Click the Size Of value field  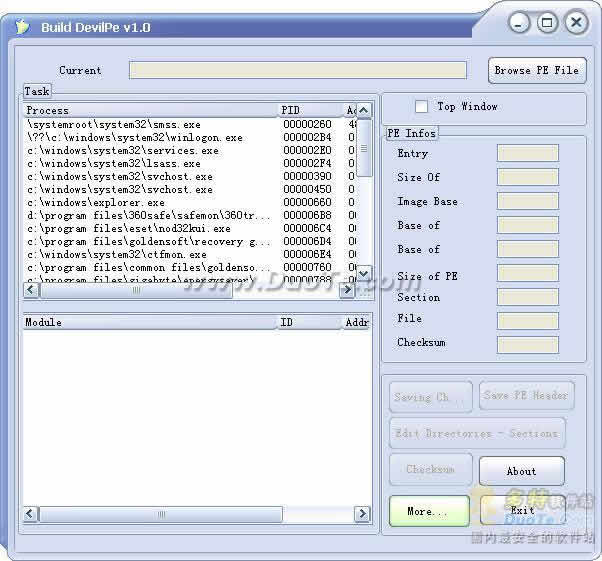point(528,177)
